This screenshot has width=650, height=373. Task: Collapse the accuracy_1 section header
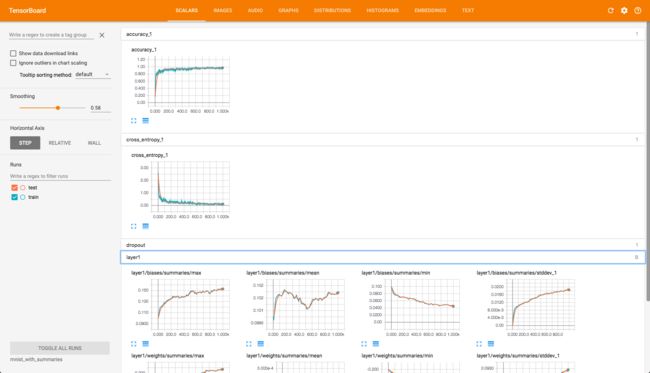[383, 34]
